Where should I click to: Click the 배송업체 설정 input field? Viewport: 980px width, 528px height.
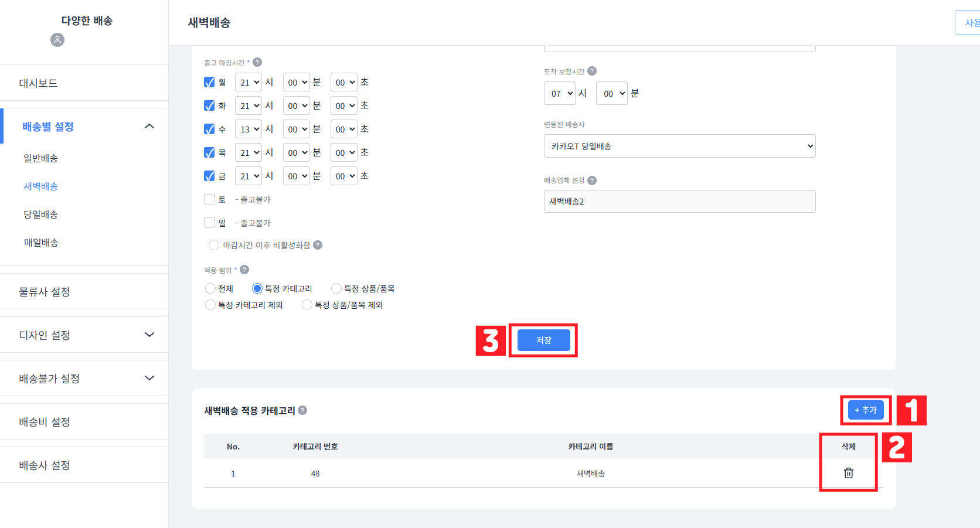679,201
